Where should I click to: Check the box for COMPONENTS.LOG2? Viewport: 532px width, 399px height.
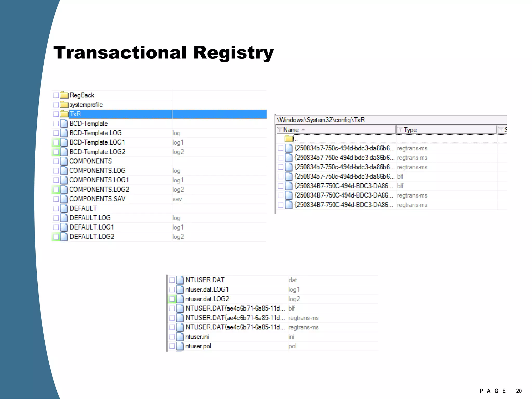tap(56, 189)
